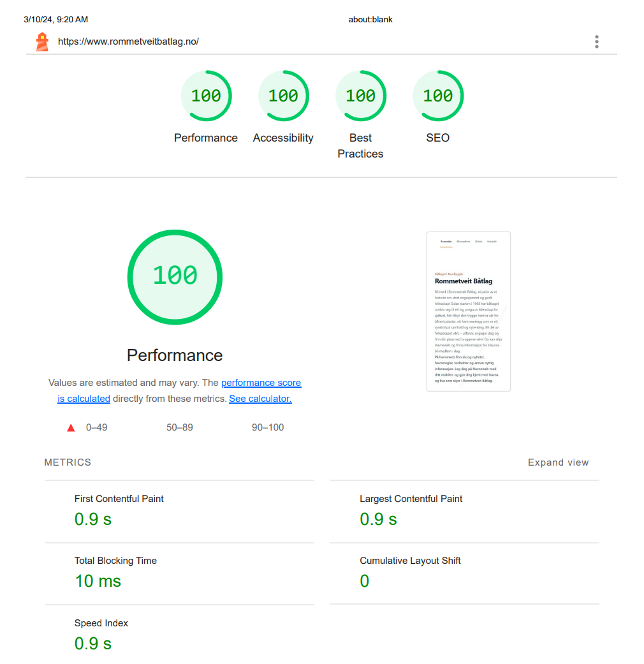Click the red triangle fail-range icon

click(71, 428)
